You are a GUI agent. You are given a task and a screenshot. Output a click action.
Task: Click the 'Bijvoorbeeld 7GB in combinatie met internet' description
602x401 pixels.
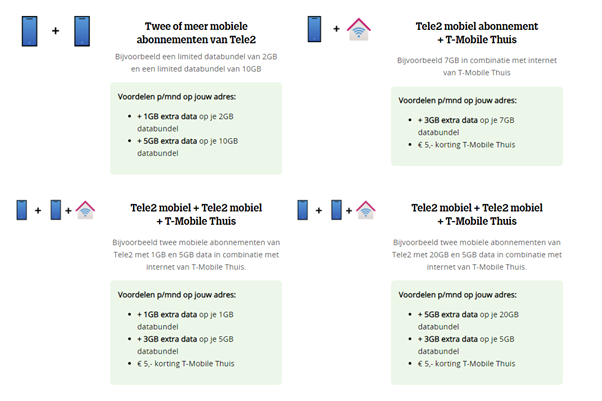[477, 60]
